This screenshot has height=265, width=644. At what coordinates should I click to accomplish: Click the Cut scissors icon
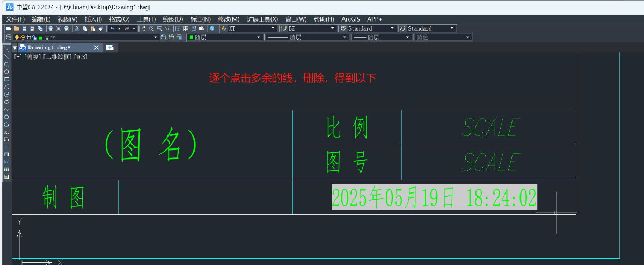tap(77, 28)
